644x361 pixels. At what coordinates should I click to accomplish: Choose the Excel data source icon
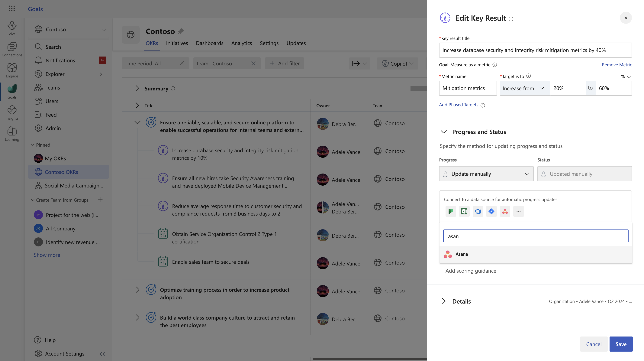click(x=464, y=211)
